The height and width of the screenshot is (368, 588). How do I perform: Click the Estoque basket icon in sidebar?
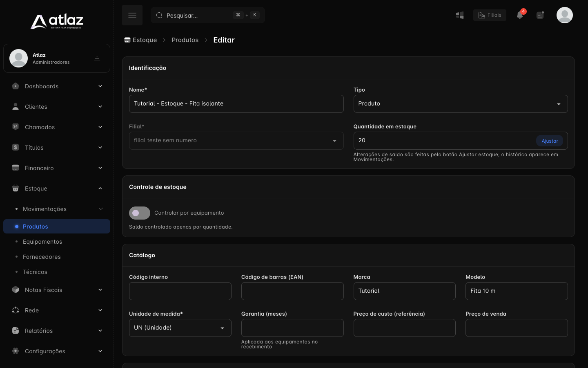pos(16,188)
